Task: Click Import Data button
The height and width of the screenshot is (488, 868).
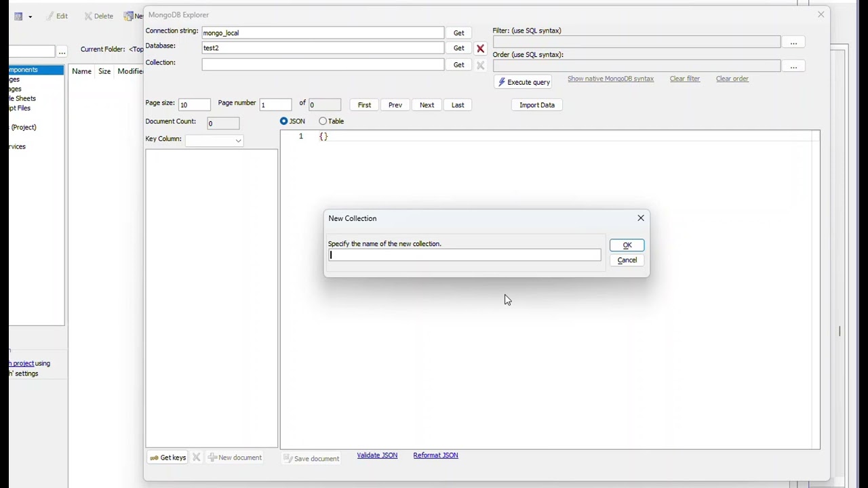Action: click(537, 105)
